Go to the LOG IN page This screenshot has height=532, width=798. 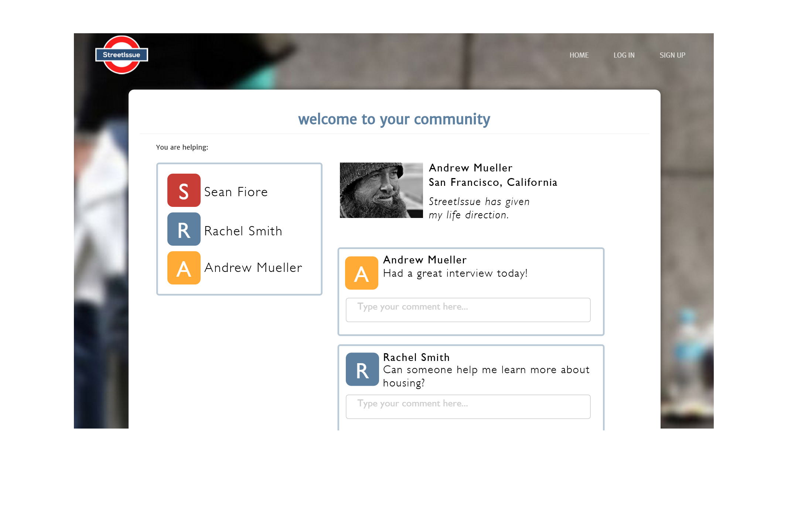click(x=624, y=55)
